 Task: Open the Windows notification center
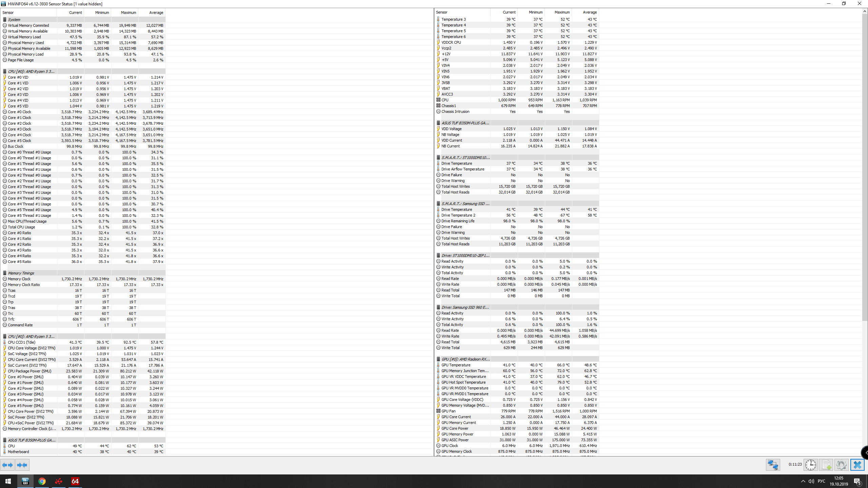[x=857, y=481]
